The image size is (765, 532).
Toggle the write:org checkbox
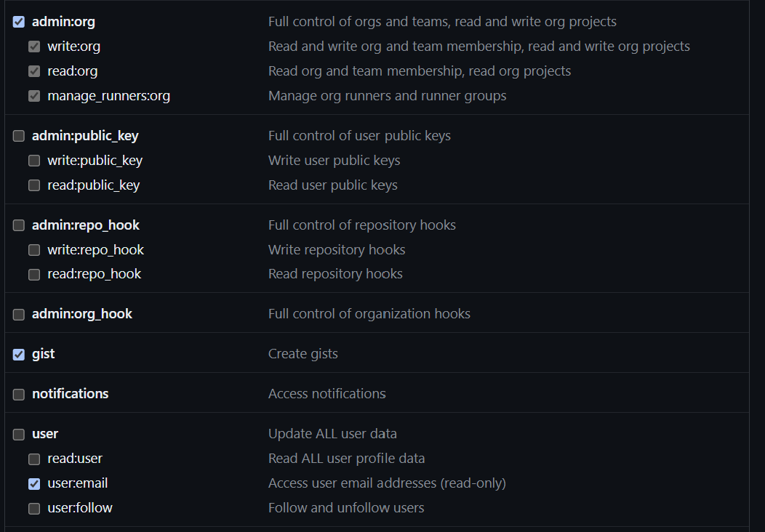point(34,47)
